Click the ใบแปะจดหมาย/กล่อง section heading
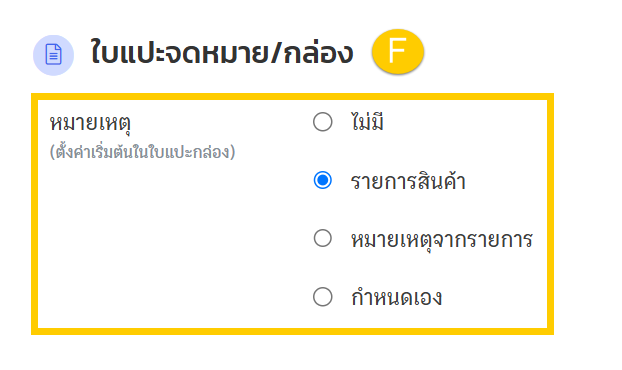This screenshot has width=622, height=370. [222, 53]
